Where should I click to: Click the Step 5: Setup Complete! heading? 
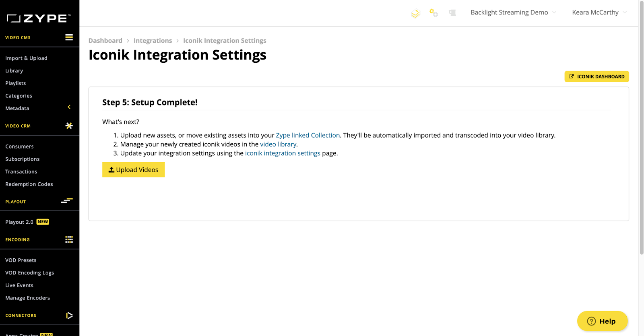(x=150, y=102)
